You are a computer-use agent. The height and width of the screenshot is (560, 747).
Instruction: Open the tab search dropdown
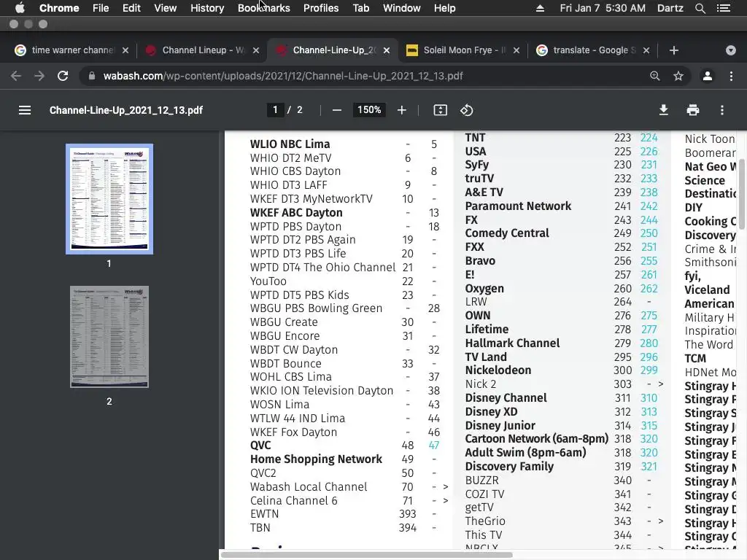coord(731,50)
